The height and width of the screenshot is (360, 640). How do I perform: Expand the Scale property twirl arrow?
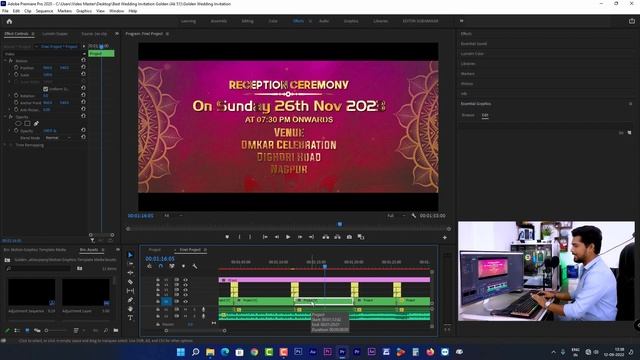pos(10,75)
